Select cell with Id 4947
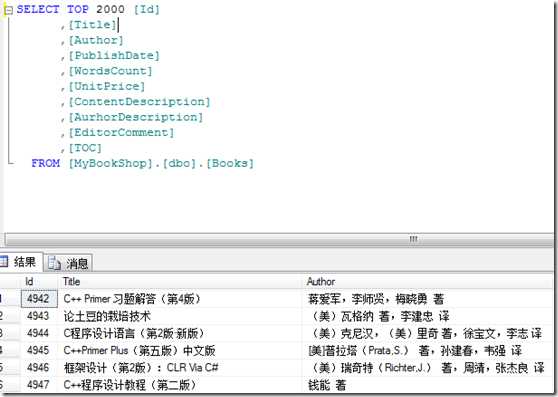Screen dimensions: 558x397 coord(39,385)
